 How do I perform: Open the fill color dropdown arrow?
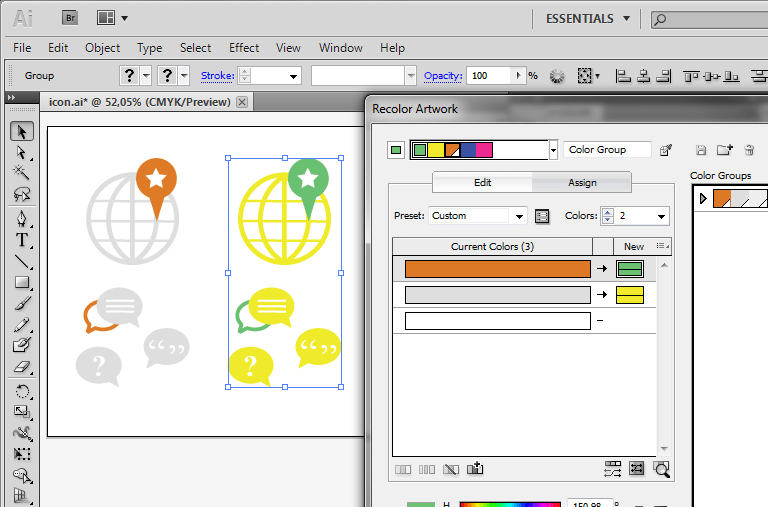(x=146, y=76)
